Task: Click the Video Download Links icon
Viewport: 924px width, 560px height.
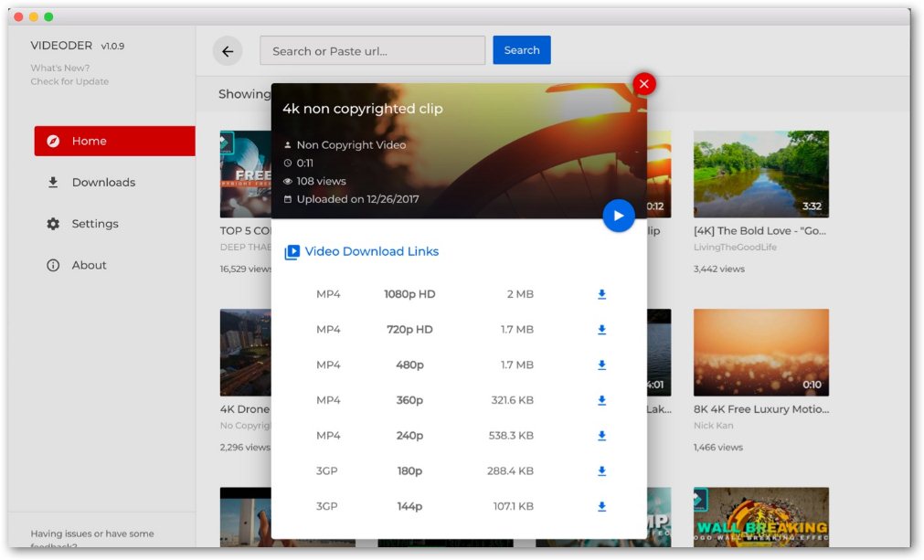Action: pos(292,252)
